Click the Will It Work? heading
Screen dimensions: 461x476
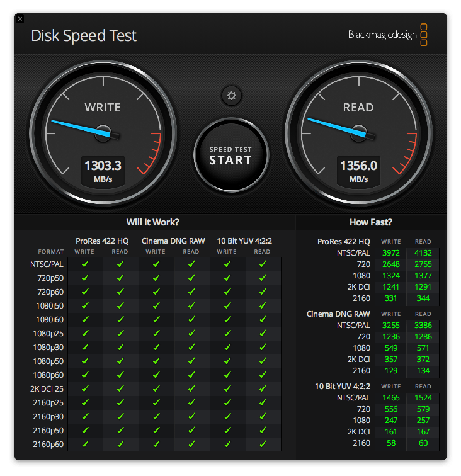pos(153,222)
